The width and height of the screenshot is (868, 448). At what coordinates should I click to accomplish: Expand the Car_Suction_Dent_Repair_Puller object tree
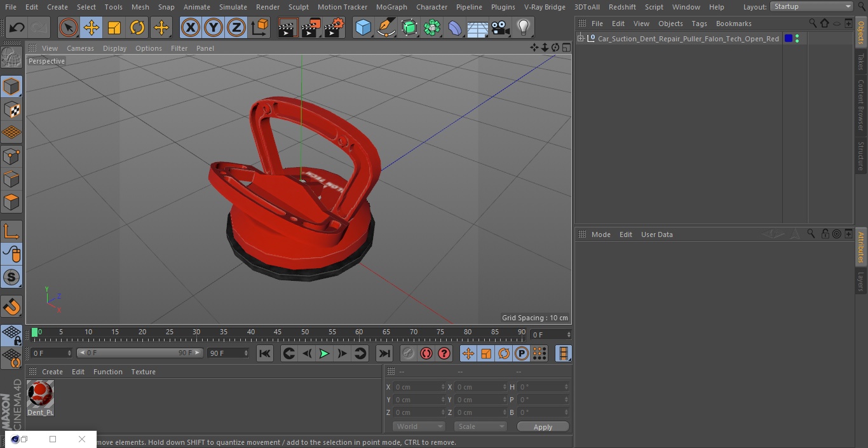pyautogui.click(x=580, y=39)
